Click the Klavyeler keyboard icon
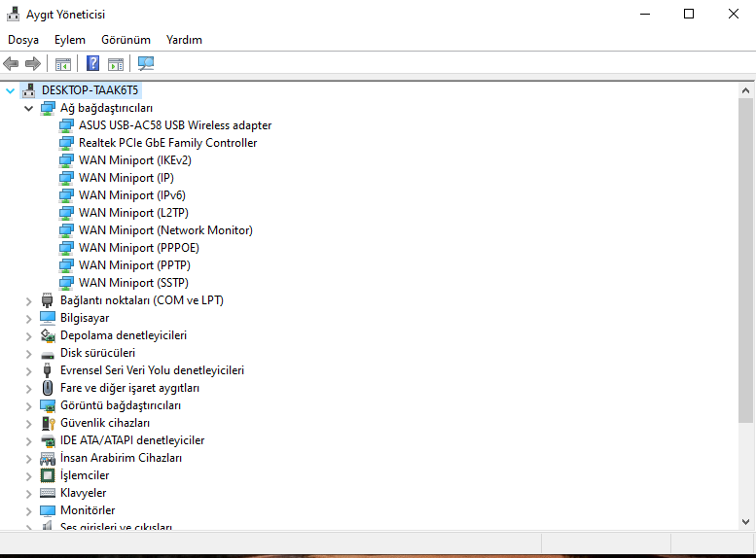Image resolution: width=756 pixels, height=558 pixels. point(48,493)
